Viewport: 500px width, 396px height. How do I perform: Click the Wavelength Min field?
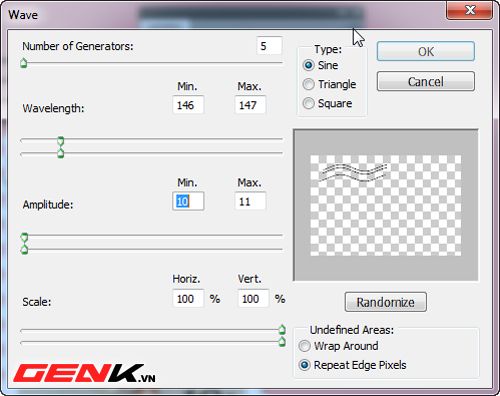tap(188, 105)
